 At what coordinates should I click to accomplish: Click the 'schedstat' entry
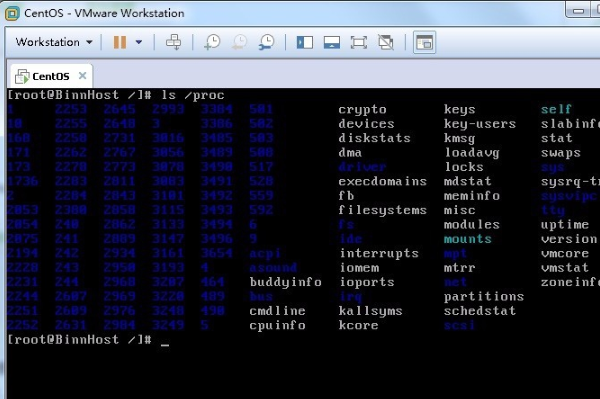[480, 311]
